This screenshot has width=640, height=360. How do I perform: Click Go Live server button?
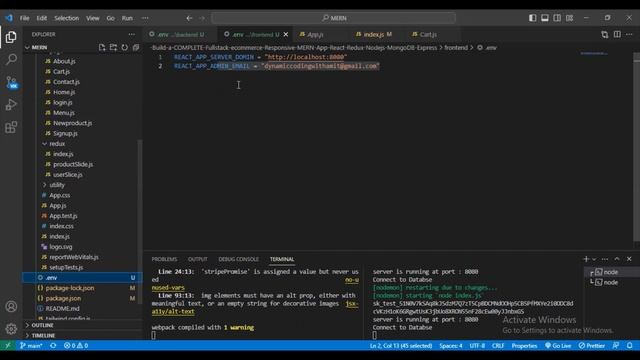pos(558,346)
